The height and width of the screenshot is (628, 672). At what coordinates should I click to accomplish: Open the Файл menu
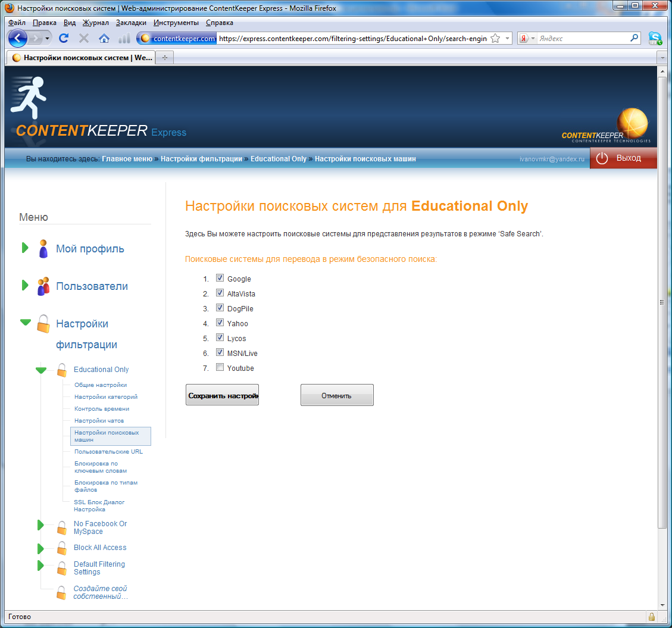click(17, 23)
